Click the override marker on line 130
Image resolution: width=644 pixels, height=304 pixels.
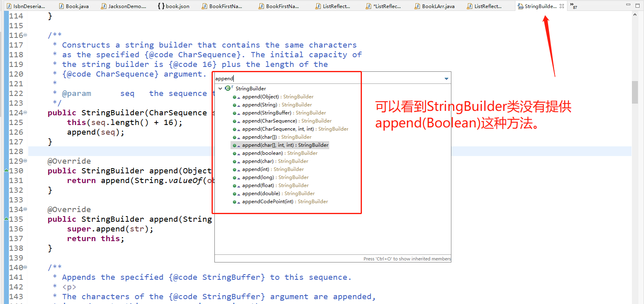6,171
